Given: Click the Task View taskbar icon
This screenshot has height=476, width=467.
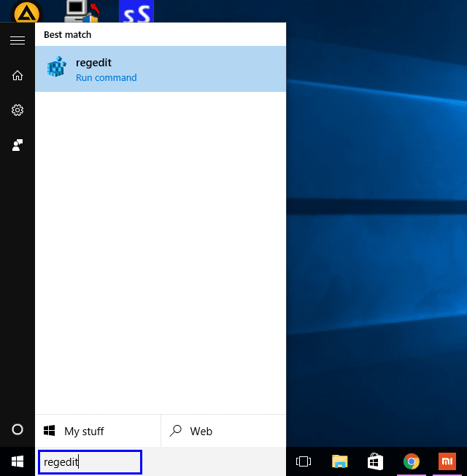Looking at the screenshot, I should [304, 461].
